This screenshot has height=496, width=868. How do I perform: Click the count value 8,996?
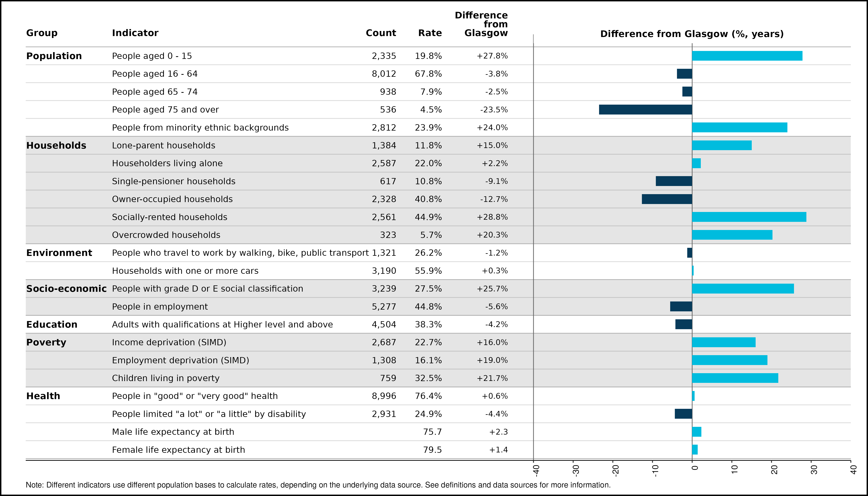click(384, 396)
